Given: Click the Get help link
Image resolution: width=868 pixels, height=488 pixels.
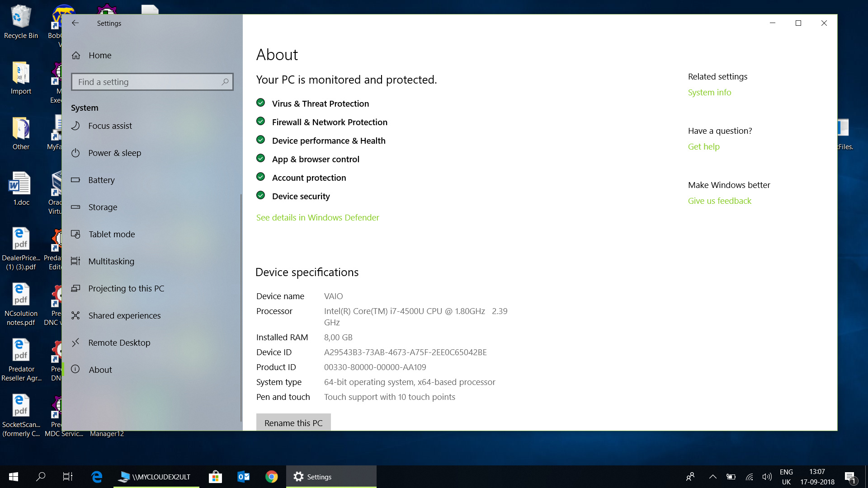Looking at the screenshot, I should pos(703,146).
